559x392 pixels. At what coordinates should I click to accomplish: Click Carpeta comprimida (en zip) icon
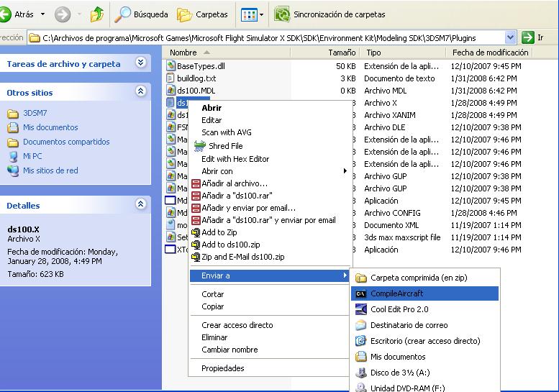[360, 278]
